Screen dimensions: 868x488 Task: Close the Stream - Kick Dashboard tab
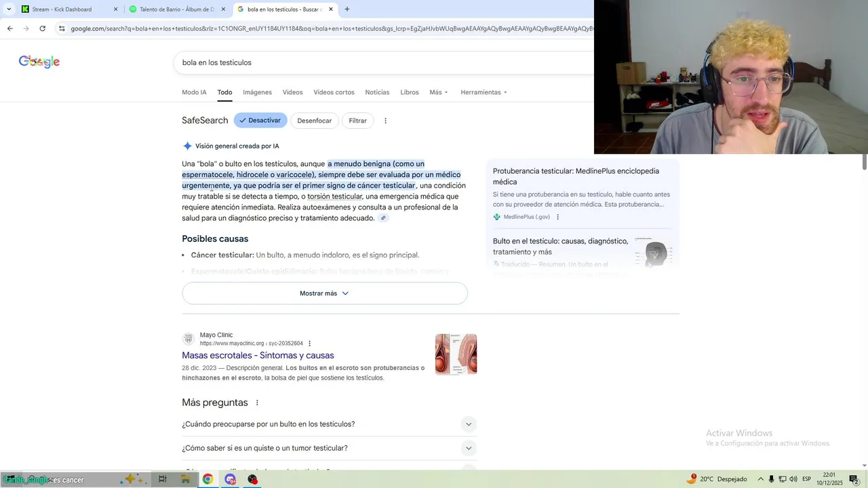(x=115, y=9)
